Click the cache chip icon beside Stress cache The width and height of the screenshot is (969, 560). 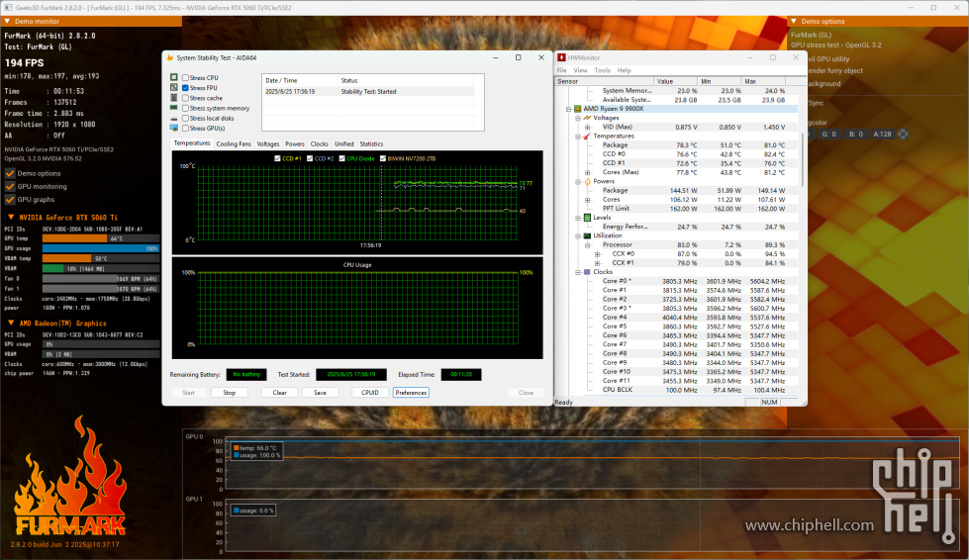tap(174, 98)
